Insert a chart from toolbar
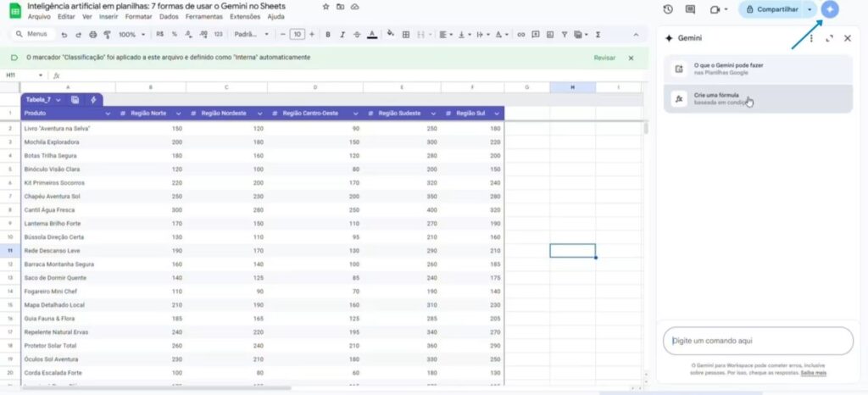 tap(549, 34)
